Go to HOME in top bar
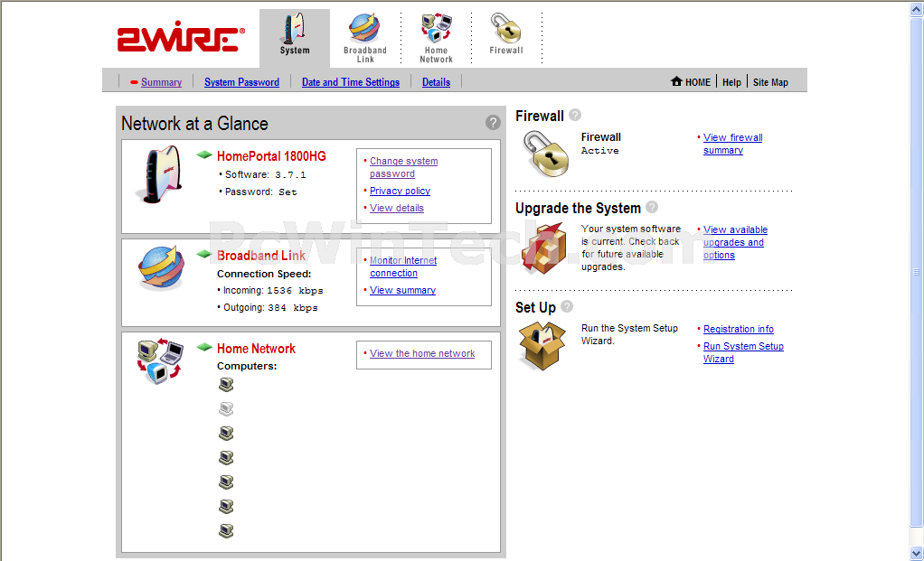This screenshot has width=924, height=561. click(x=698, y=82)
